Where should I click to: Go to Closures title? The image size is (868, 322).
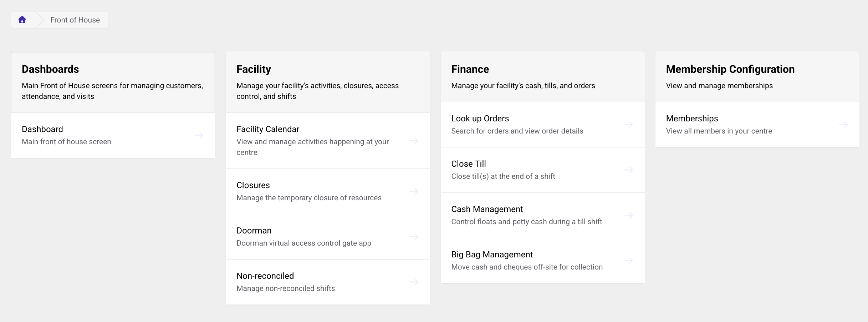click(253, 185)
